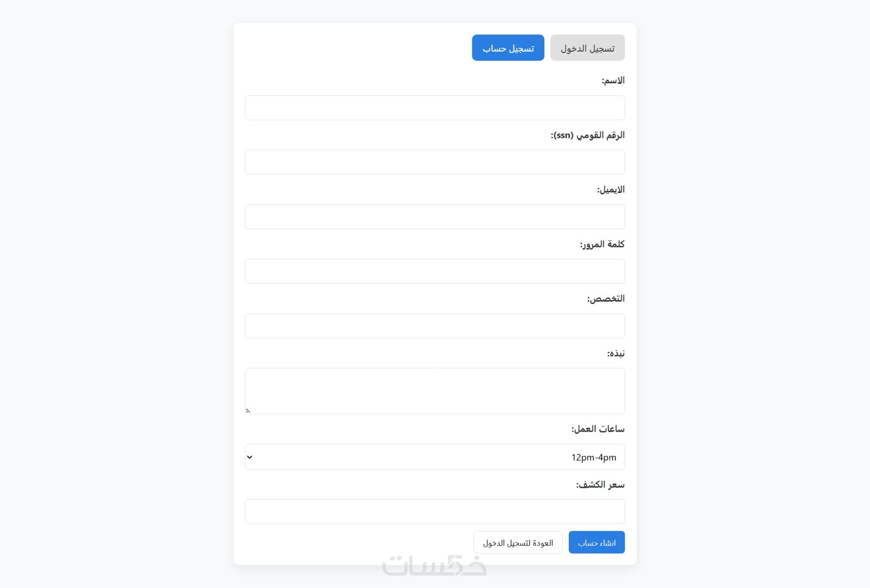The width and height of the screenshot is (870, 588).
Task: Click the خمسات watermark logo
Action: [435, 566]
